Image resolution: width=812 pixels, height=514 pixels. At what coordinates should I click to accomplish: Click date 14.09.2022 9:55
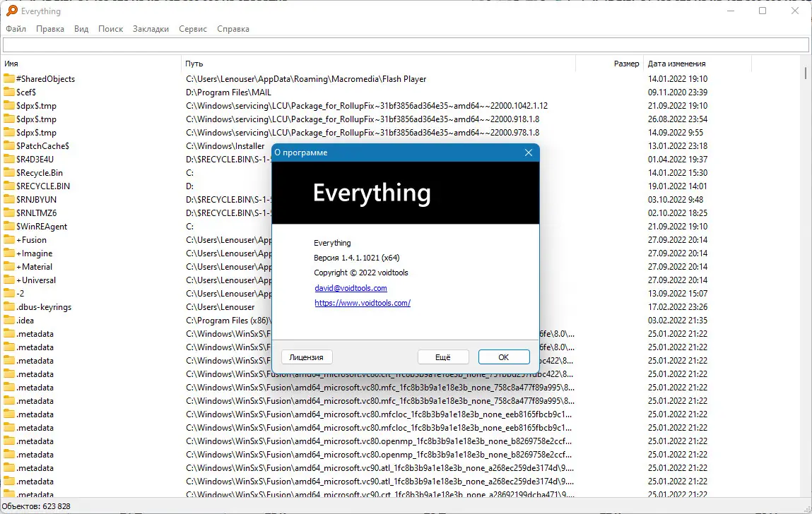pyautogui.click(x=676, y=133)
